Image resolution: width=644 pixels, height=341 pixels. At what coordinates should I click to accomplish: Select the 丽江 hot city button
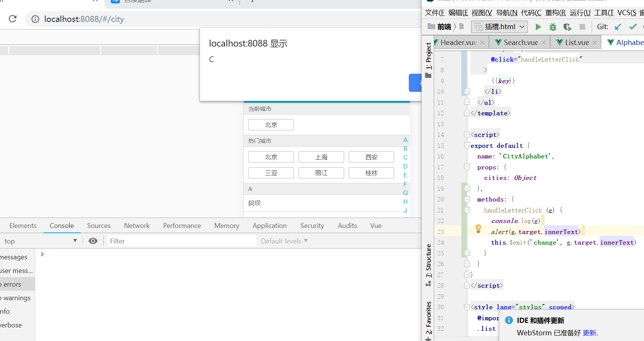click(x=321, y=173)
